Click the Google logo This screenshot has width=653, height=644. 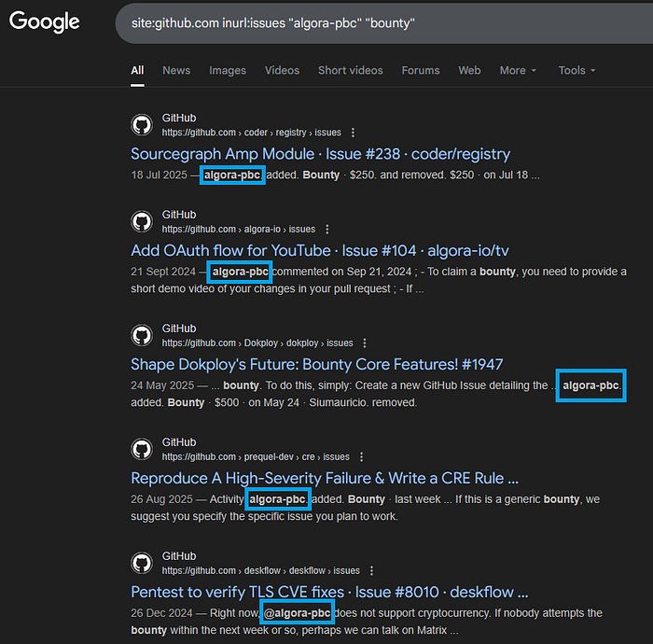click(x=44, y=21)
